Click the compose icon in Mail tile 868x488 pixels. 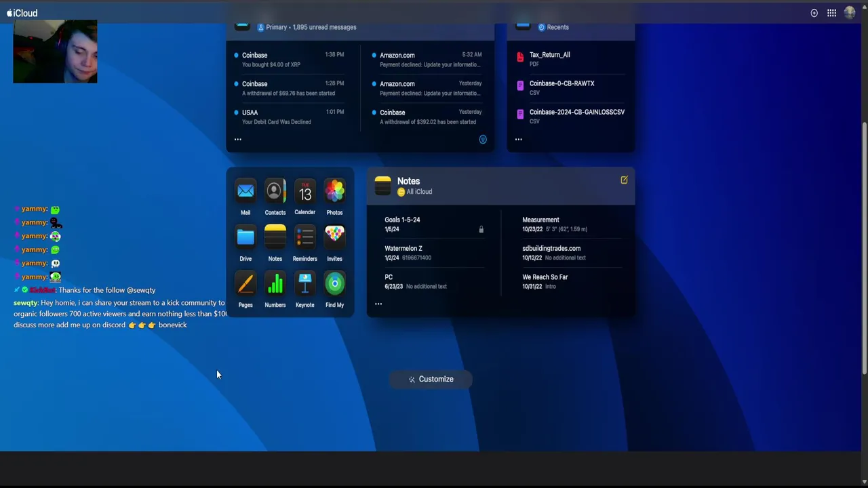(483, 140)
